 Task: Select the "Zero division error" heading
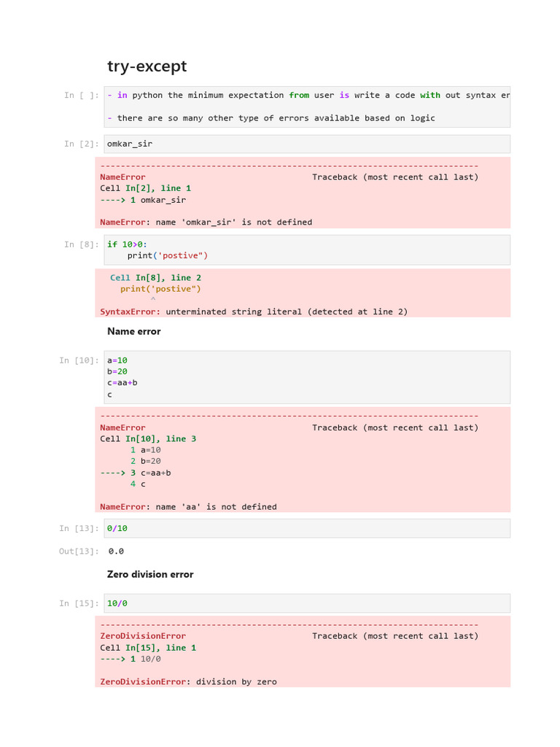150,574
